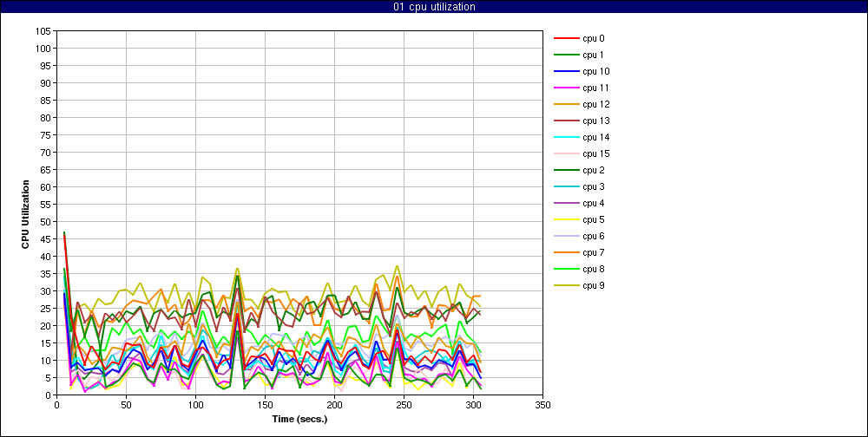Image resolution: width=868 pixels, height=437 pixels.
Task: Click the 100 y-axis tick label
Action: click(x=44, y=49)
